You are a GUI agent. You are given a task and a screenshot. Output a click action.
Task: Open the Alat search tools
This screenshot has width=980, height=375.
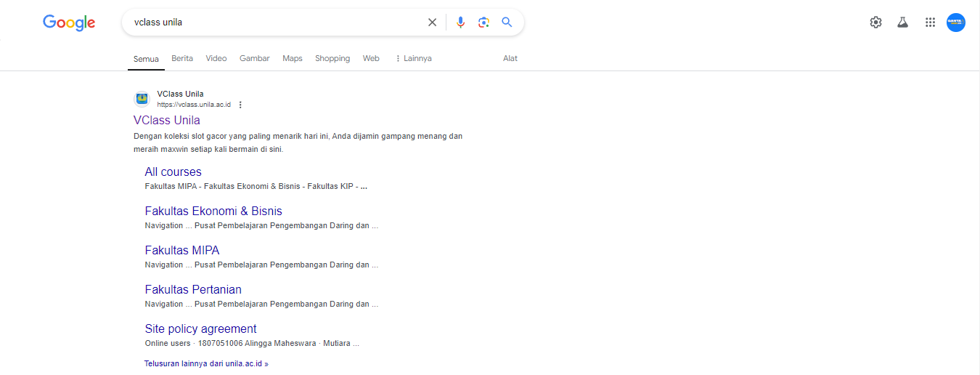510,58
